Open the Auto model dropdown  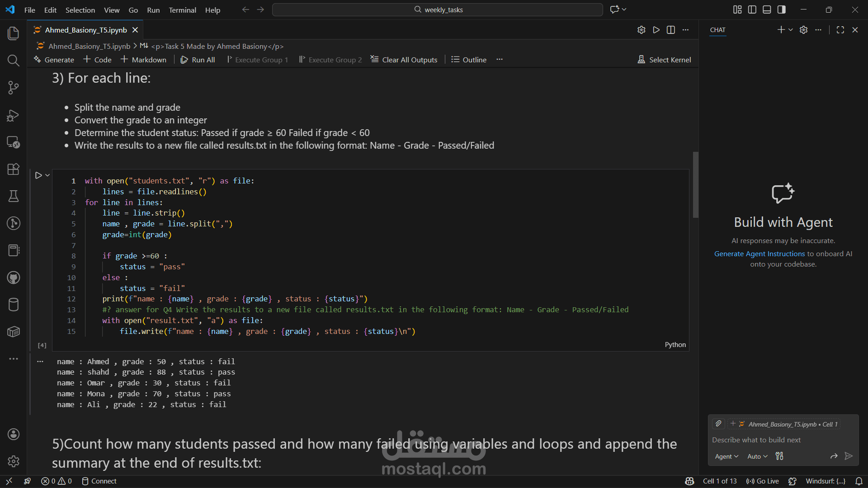point(757,457)
